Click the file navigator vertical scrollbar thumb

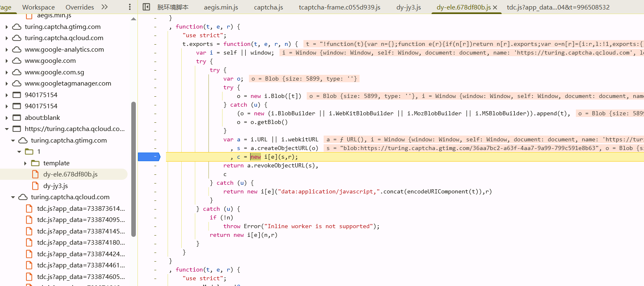[133, 169]
